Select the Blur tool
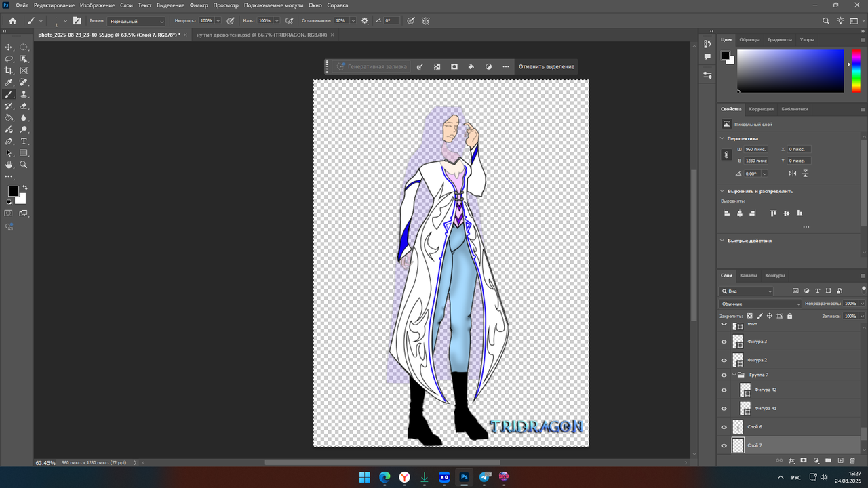The height and width of the screenshot is (488, 868). tap(24, 118)
